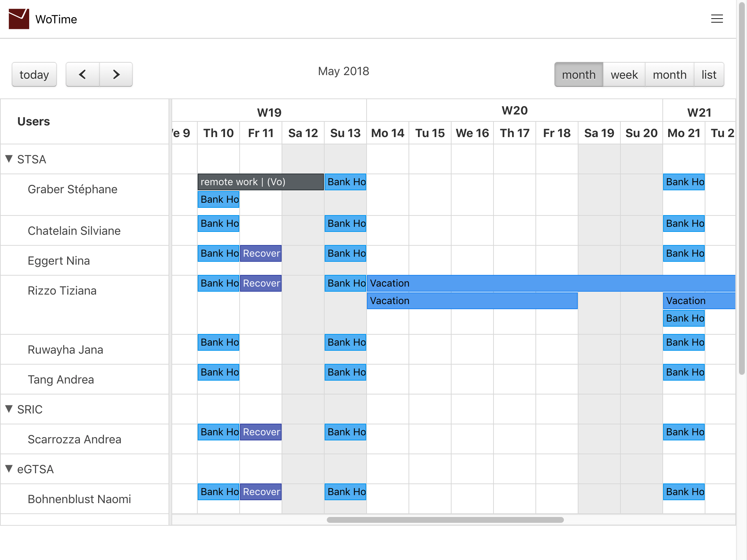
Task: Open the hamburger menu icon
Action: coord(717,19)
